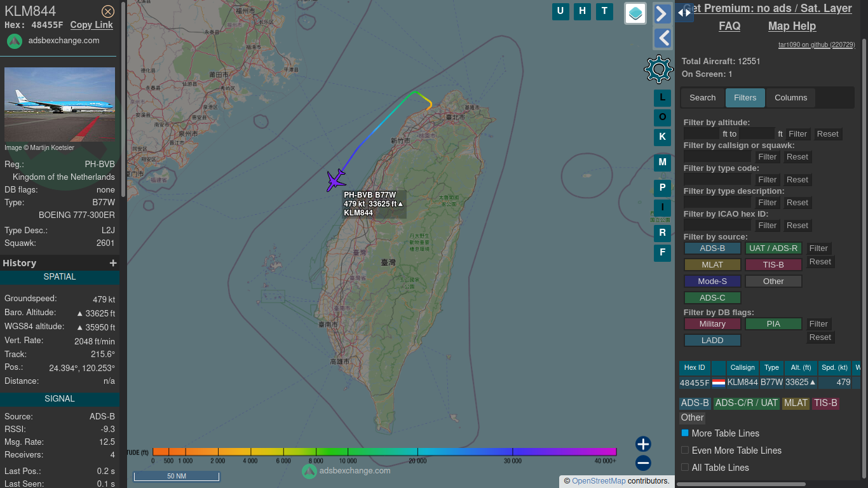
Task: Apply the altitude Filter button
Action: tap(797, 134)
